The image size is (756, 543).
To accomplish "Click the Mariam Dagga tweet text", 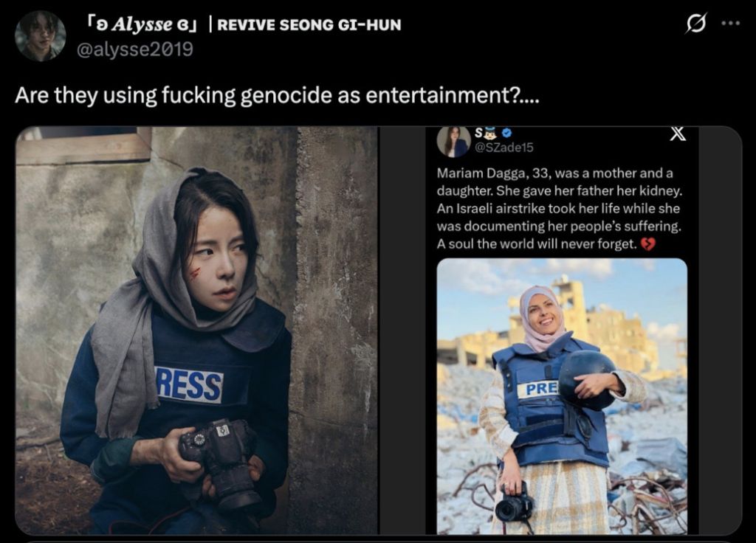I will pyautogui.click(x=560, y=208).
